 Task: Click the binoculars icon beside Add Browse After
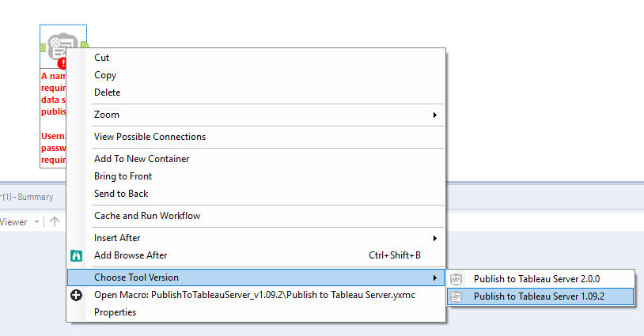coord(77,255)
